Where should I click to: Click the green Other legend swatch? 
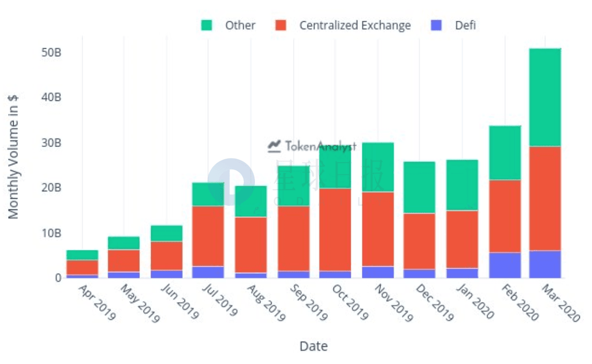(206, 25)
